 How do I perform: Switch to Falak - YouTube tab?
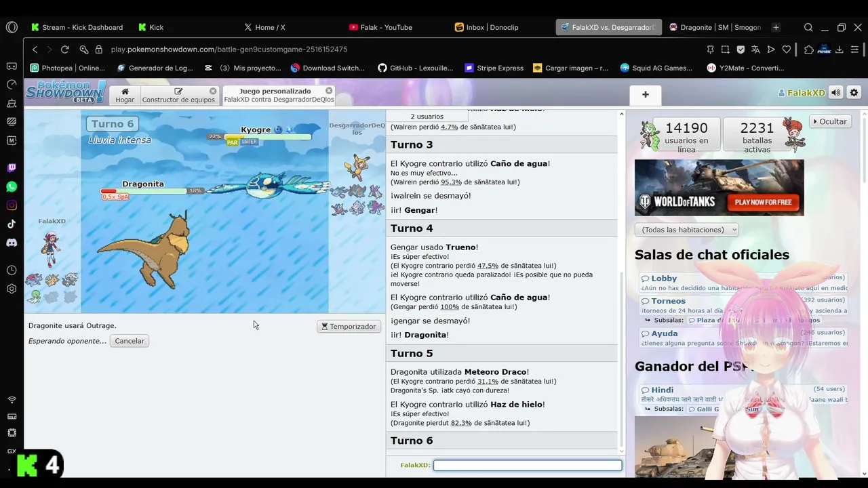click(380, 27)
